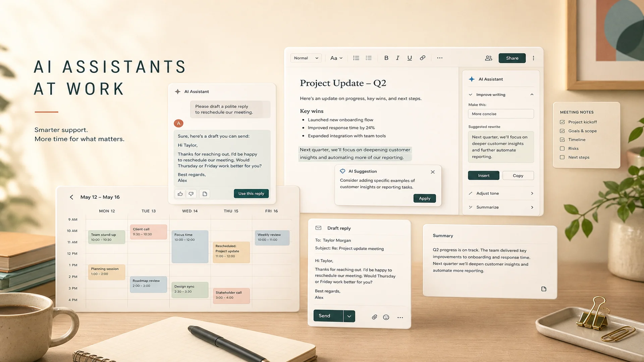Open the three-dot more options in editor toolbar
Viewport: 644px width, 362px height.
coord(440,58)
